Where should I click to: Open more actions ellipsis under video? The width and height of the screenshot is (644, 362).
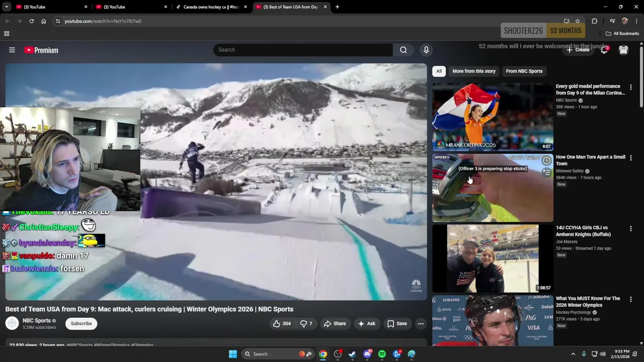coord(421,324)
